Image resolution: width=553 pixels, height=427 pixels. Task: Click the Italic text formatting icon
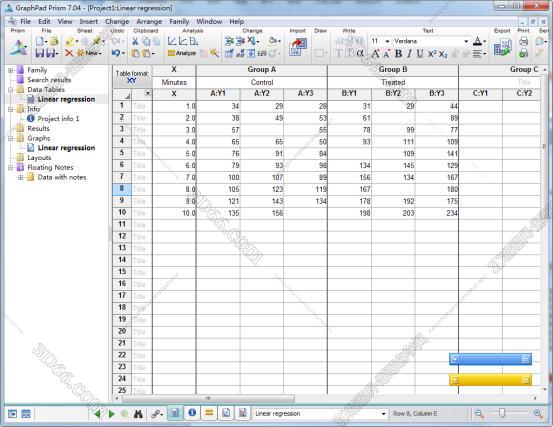[409, 54]
